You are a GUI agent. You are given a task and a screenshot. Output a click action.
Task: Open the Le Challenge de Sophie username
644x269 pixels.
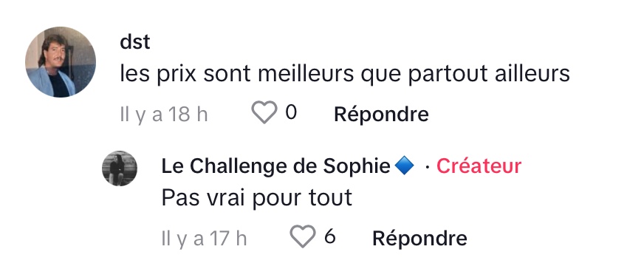tap(275, 166)
